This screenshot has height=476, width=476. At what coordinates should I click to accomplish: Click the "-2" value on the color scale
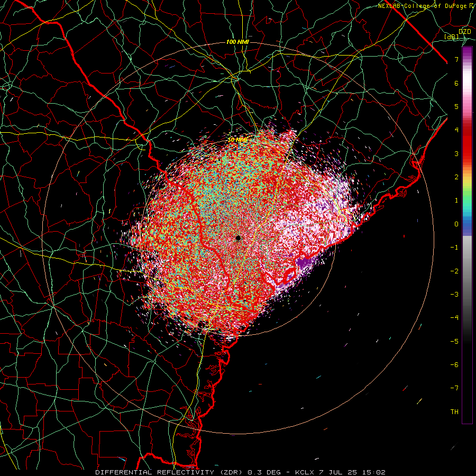(454, 271)
